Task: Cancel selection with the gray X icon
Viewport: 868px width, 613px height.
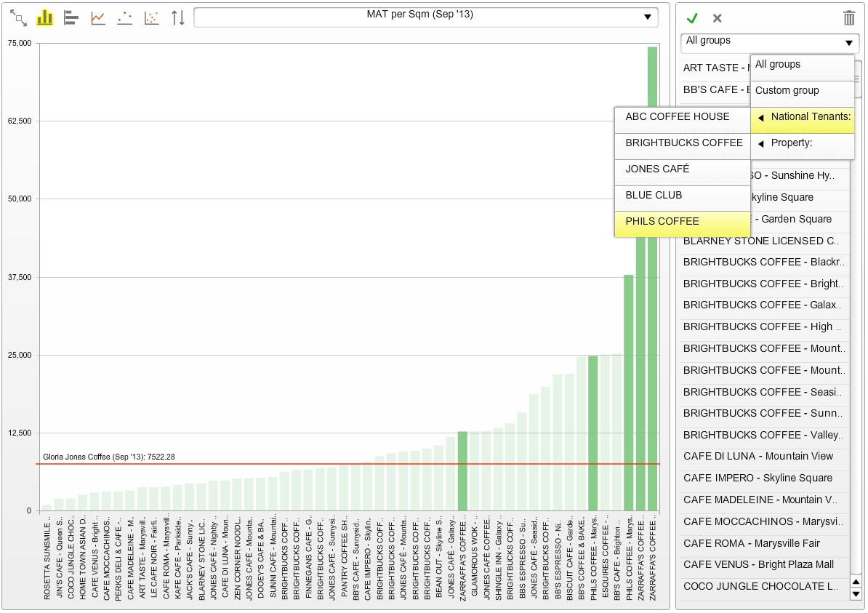Action: coord(718,18)
